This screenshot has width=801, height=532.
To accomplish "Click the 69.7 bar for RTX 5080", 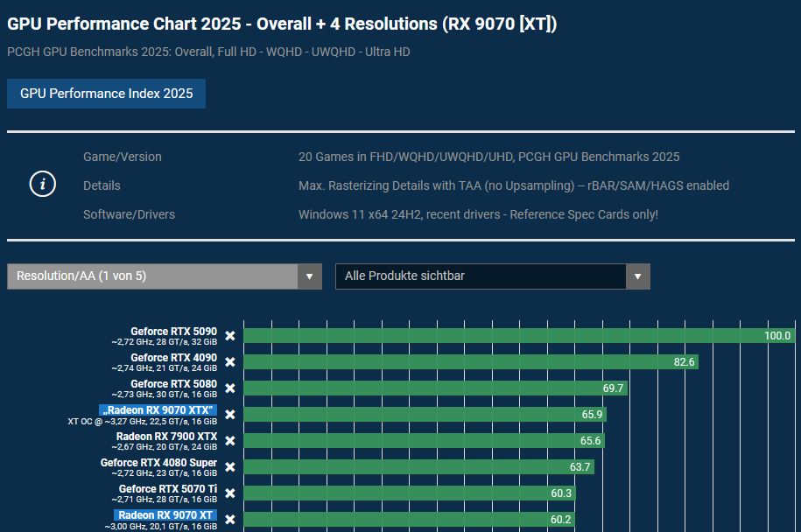I will point(435,388).
